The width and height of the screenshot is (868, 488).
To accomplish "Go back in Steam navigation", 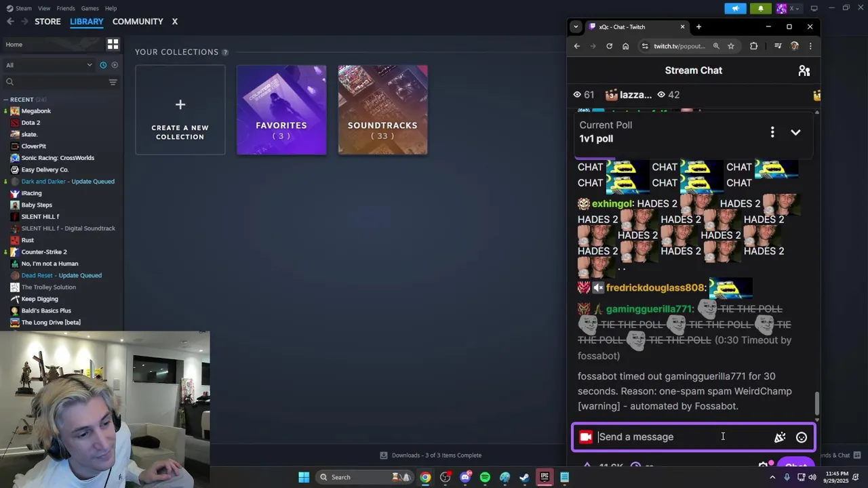I will (10, 22).
